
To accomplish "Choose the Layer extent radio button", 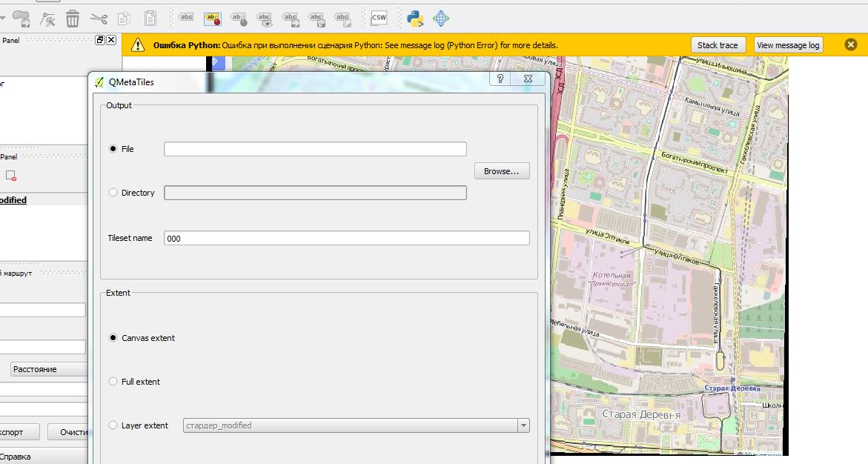I will click(113, 425).
